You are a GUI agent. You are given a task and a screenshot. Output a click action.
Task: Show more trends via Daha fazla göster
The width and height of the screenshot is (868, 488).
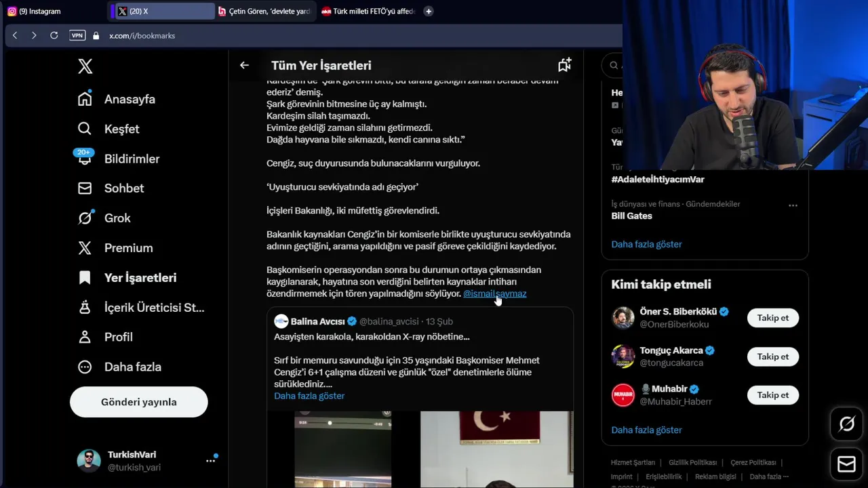(646, 244)
